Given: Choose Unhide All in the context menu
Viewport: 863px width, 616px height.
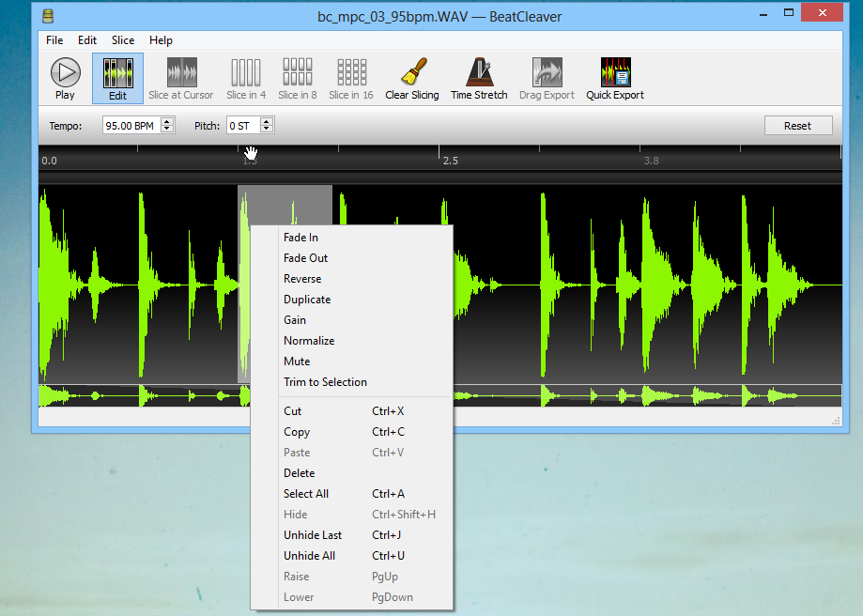Looking at the screenshot, I should pyautogui.click(x=310, y=555).
